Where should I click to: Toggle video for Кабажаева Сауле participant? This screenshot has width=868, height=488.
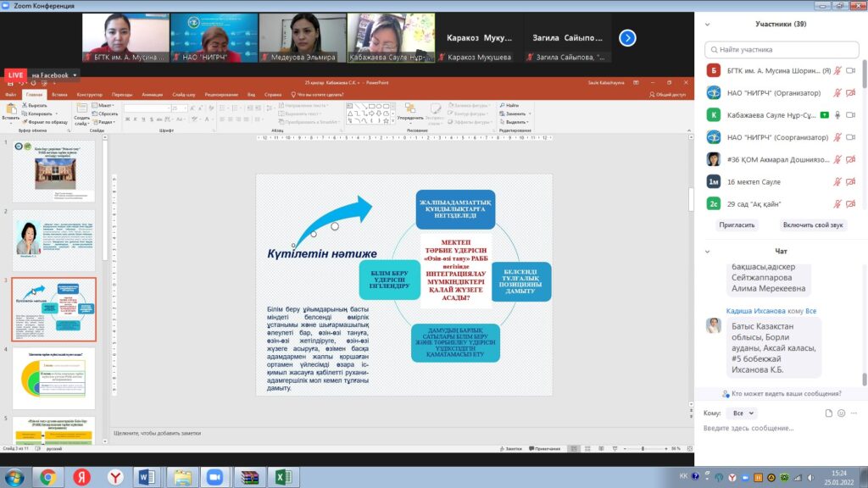[x=851, y=115]
